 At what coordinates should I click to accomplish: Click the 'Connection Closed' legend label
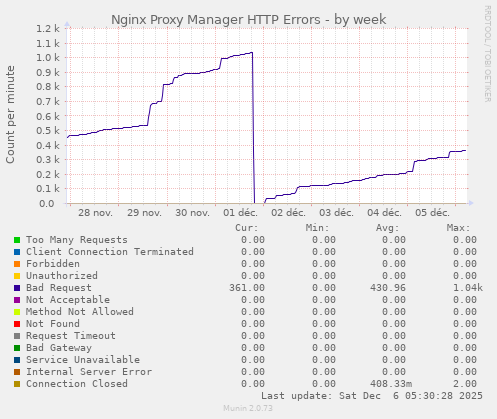[x=77, y=384]
